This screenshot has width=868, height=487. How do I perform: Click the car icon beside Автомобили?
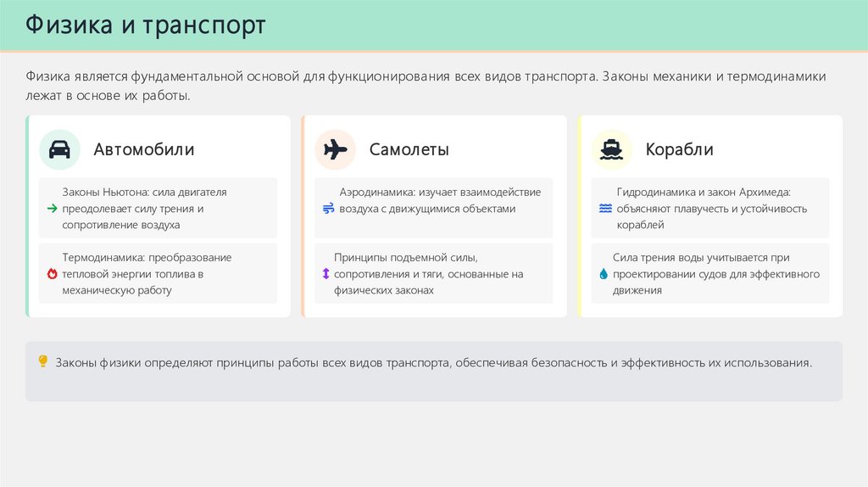60,149
